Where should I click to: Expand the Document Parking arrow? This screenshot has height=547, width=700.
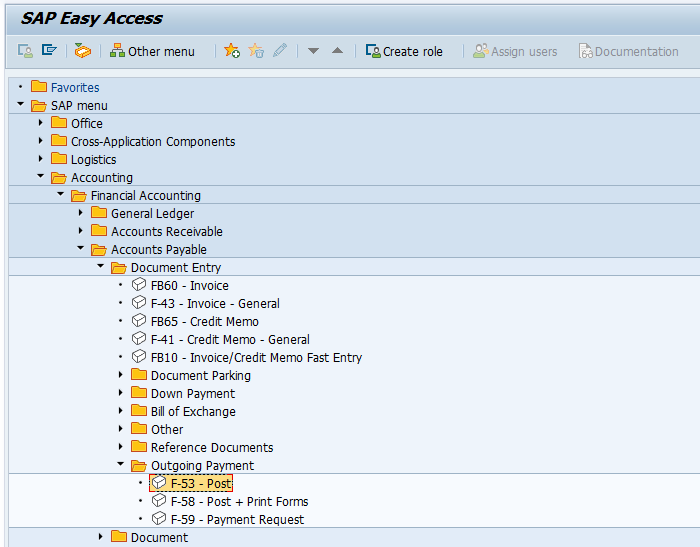tap(121, 374)
